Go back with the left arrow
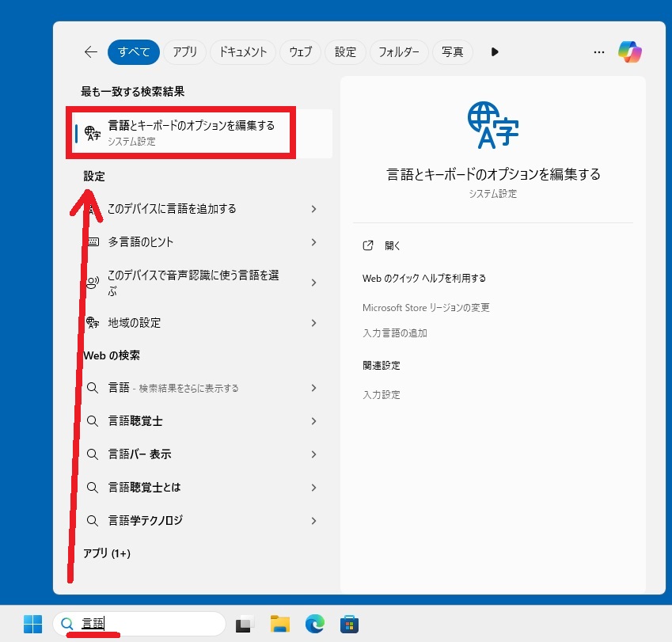 tap(91, 52)
